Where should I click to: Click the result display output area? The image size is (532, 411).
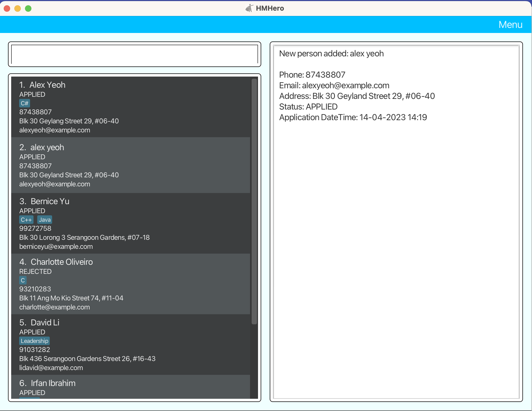pos(396,239)
